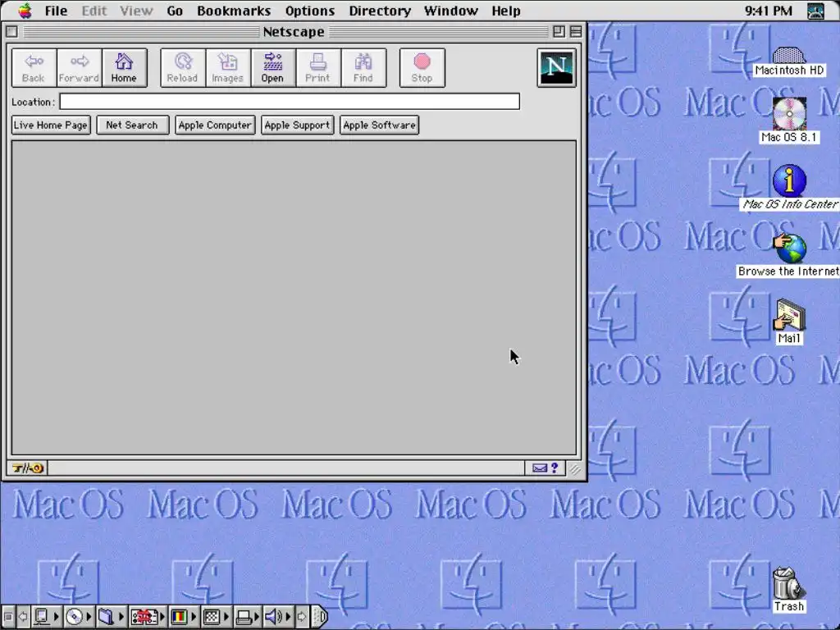Click the Reload toolbar button
The width and height of the screenshot is (840, 630).
(x=183, y=67)
